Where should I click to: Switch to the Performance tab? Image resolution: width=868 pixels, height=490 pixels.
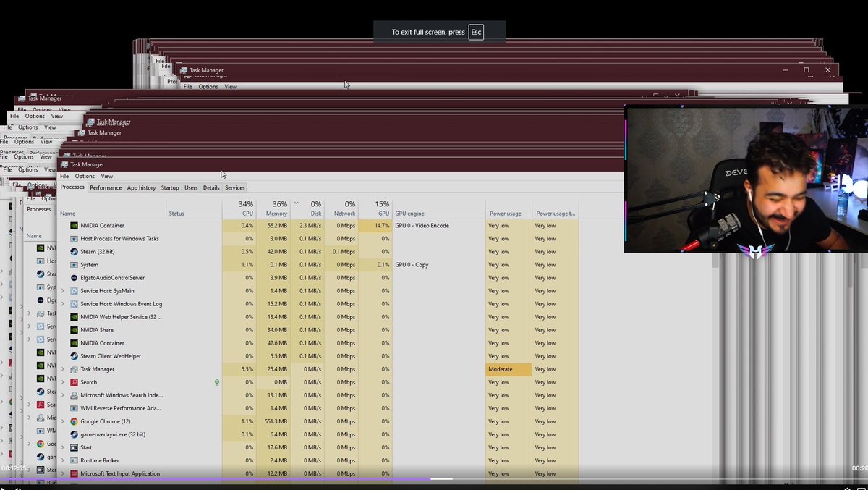click(x=106, y=188)
